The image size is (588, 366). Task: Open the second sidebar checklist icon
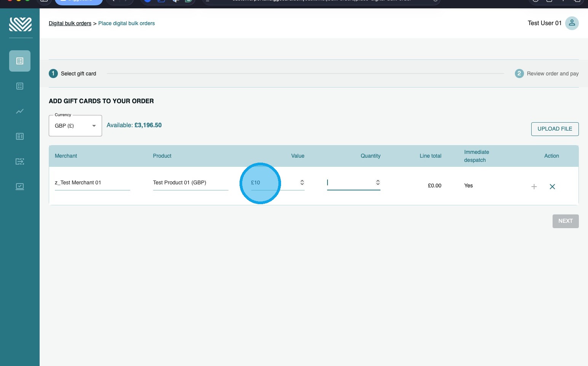point(20,86)
